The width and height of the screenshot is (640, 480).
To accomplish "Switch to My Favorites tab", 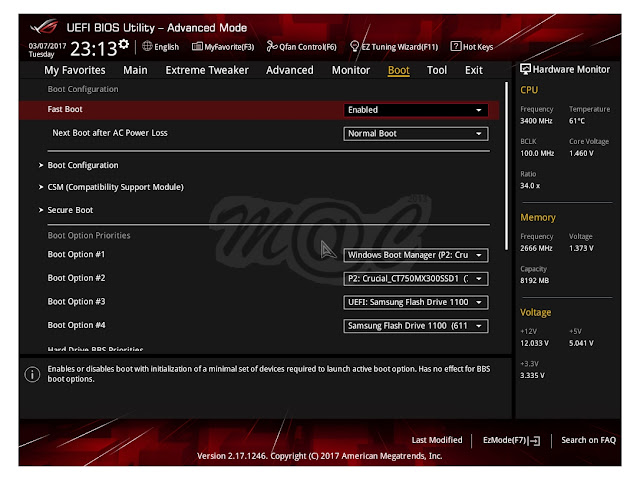I will coord(75,70).
